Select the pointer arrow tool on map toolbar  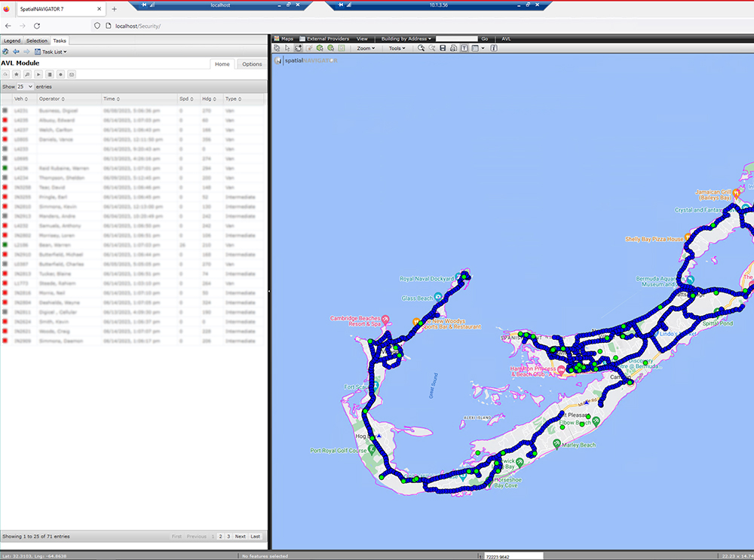pos(287,48)
